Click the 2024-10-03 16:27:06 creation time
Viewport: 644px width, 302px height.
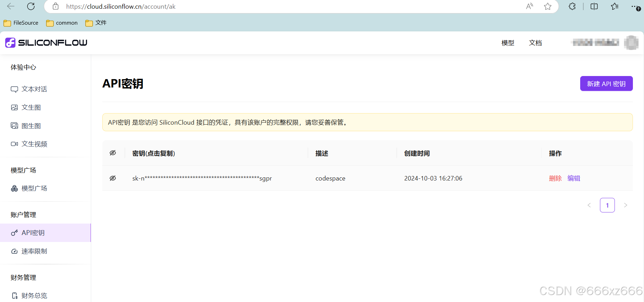(x=433, y=178)
